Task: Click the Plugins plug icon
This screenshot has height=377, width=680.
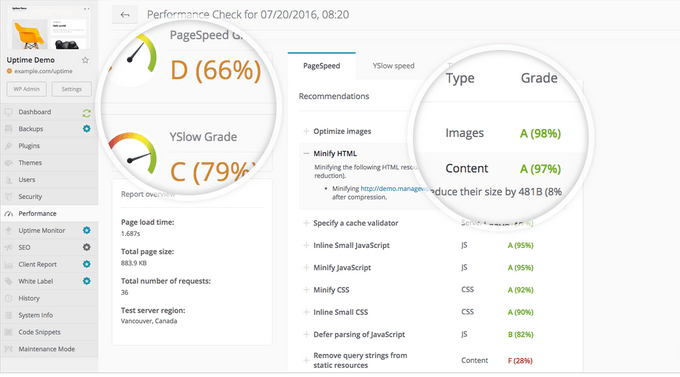Action: [x=8, y=146]
